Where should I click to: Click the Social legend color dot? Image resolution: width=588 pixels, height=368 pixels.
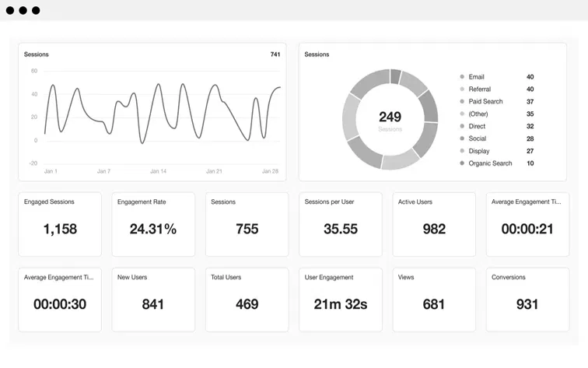462,138
